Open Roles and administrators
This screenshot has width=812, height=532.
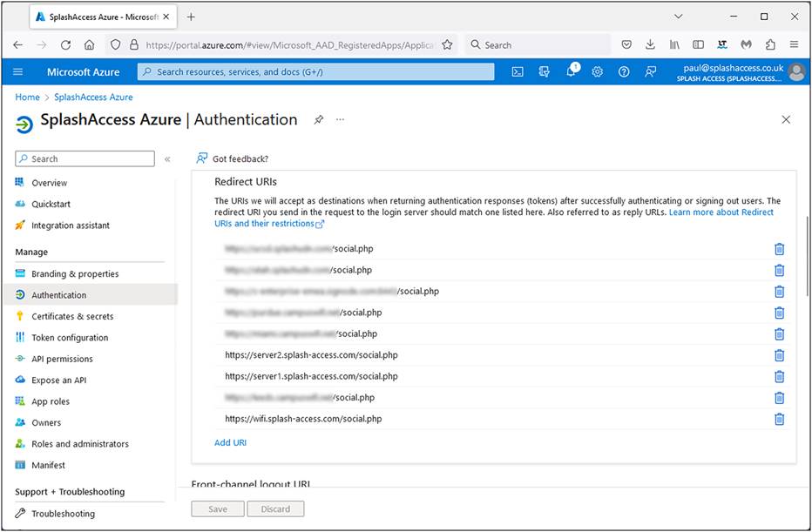(80, 444)
